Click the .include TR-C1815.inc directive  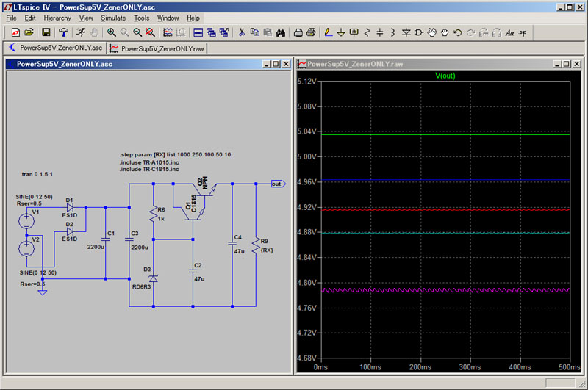click(149, 170)
